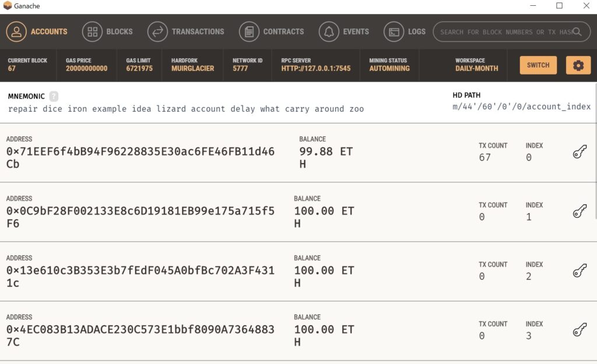The height and width of the screenshot is (364, 597).
Task: Click the 99.88 ETH balance
Action: [326, 158]
